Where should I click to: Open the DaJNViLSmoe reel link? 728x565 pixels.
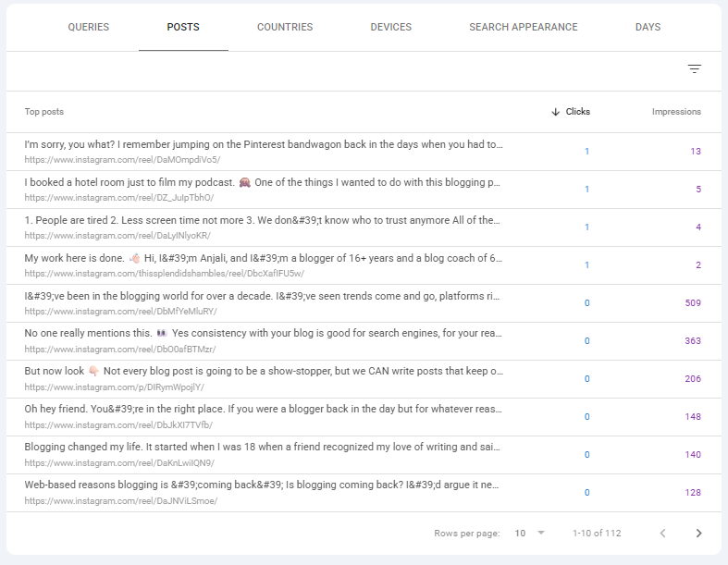pos(120,501)
